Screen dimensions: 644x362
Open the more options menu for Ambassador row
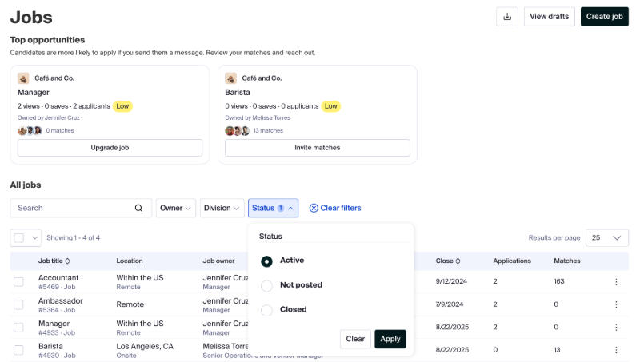(616, 304)
